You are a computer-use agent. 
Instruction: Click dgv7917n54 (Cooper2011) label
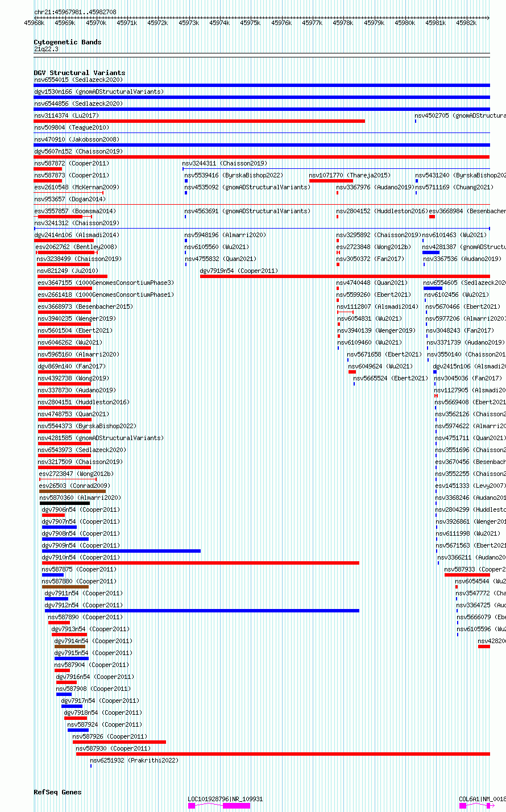(x=100, y=701)
